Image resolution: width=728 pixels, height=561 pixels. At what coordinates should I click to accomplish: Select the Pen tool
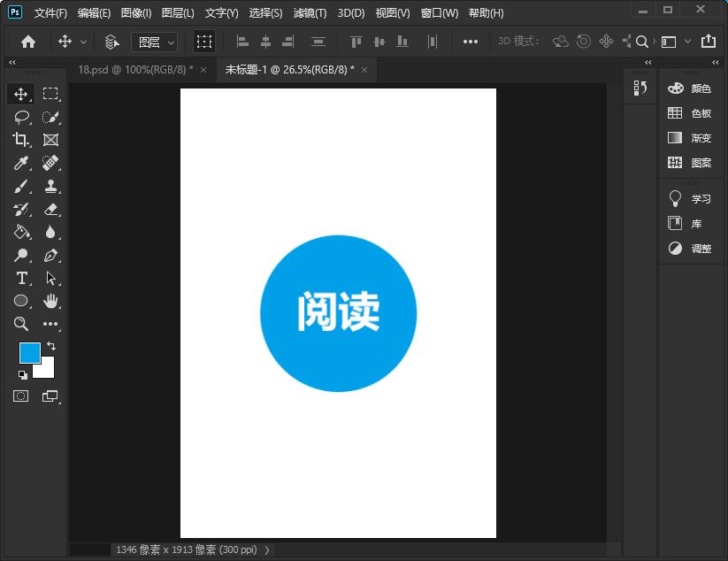coord(50,256)
